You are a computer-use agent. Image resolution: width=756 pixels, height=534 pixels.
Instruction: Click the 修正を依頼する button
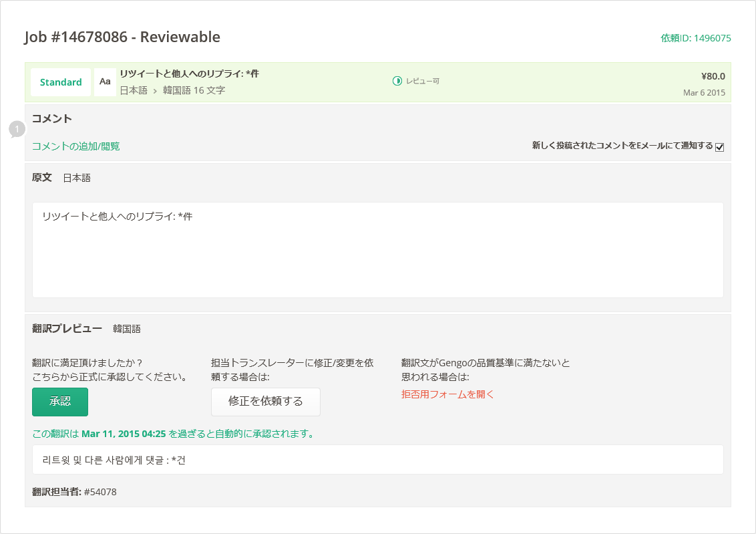coord(265,402)
